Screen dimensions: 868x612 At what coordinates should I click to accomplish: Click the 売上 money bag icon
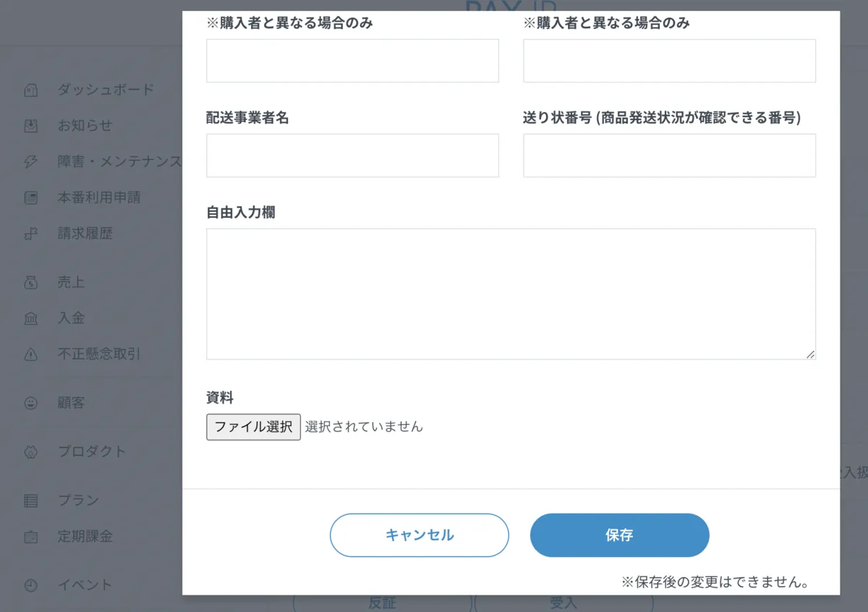pos(30,283)
